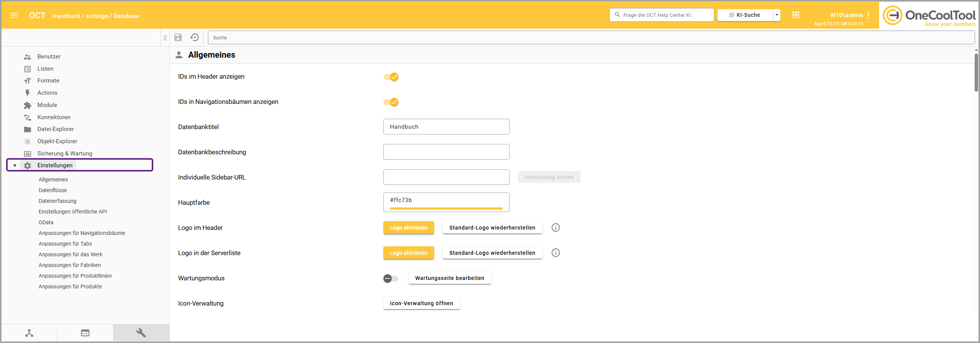Disable IDs im Header anzeigen toggle
980x343 pixels.
pos(391,77)
